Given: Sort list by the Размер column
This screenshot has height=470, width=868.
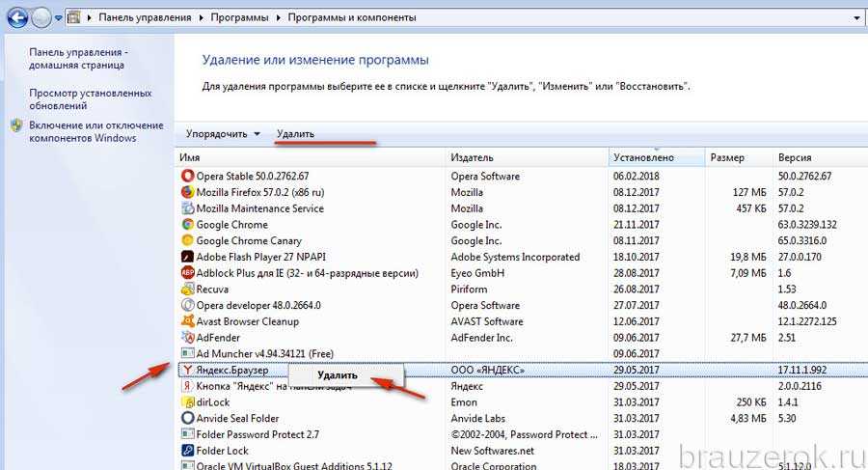Looking at the screenshot, I should click(739, 157).
